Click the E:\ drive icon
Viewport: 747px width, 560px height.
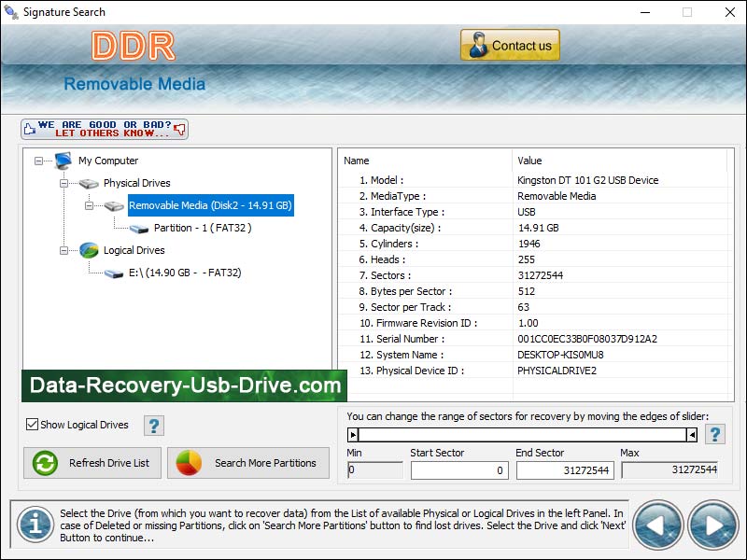(114, 273)
